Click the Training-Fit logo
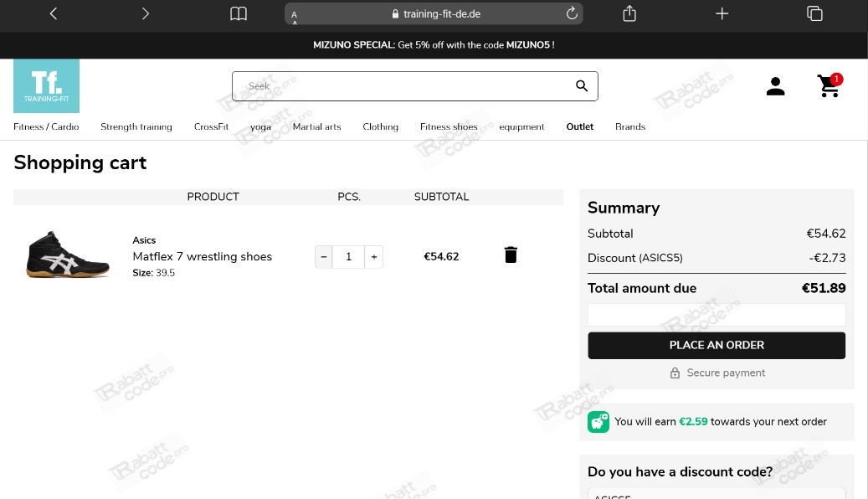 [47, 86]
